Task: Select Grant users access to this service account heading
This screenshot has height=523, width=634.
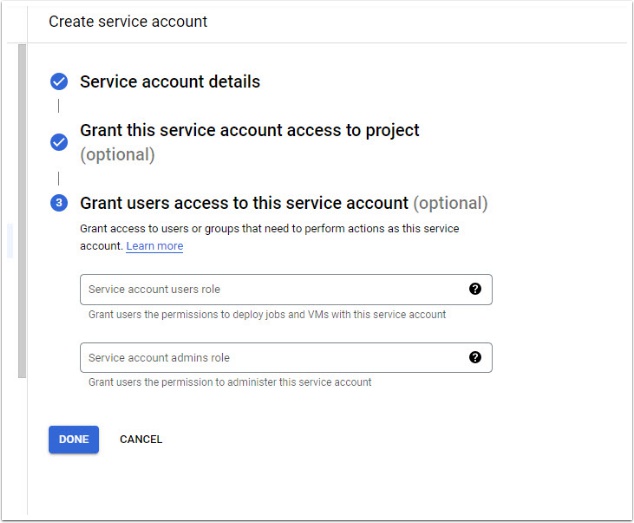Action: 244,203
